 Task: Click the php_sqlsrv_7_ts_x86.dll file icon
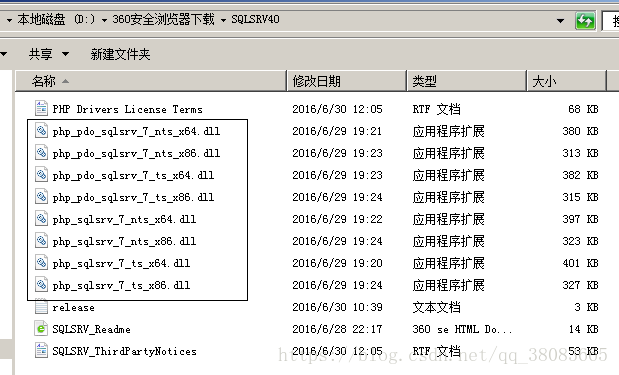tap(41, 285)
